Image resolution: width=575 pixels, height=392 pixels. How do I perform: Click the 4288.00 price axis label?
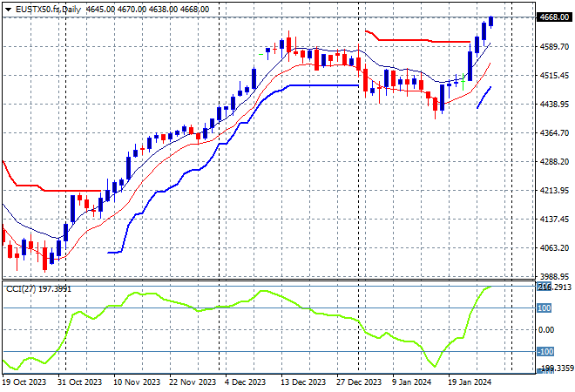[x=554, y=161]
